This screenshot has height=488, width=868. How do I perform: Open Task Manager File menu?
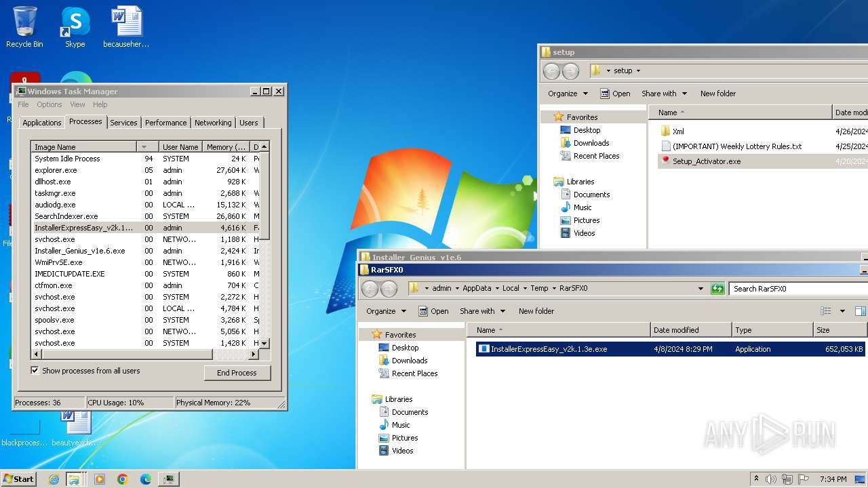coord(23,104)
